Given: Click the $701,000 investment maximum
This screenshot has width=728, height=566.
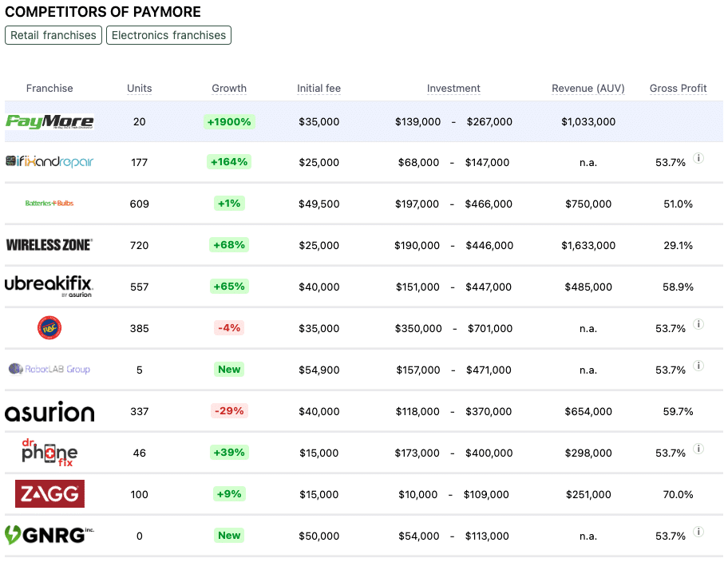Looking at the screenshot, I should click(490, 328).
